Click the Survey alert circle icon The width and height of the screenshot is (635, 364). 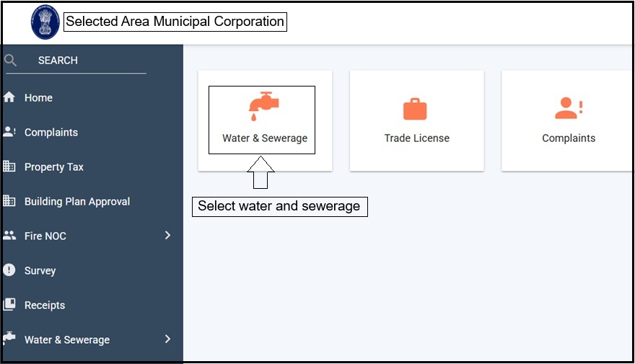[9, 270]
